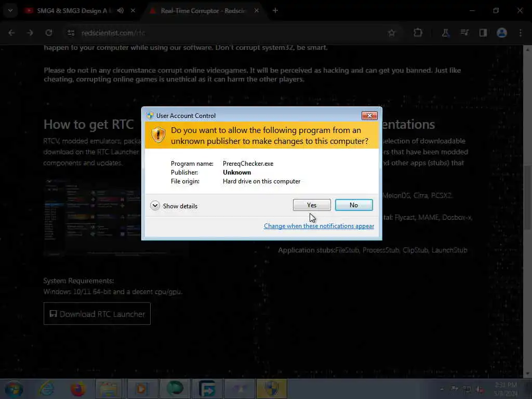Close the Real-Time Corruptor tab
The height and width of the screenshot is (399, 532).
(x=257, y=11)
